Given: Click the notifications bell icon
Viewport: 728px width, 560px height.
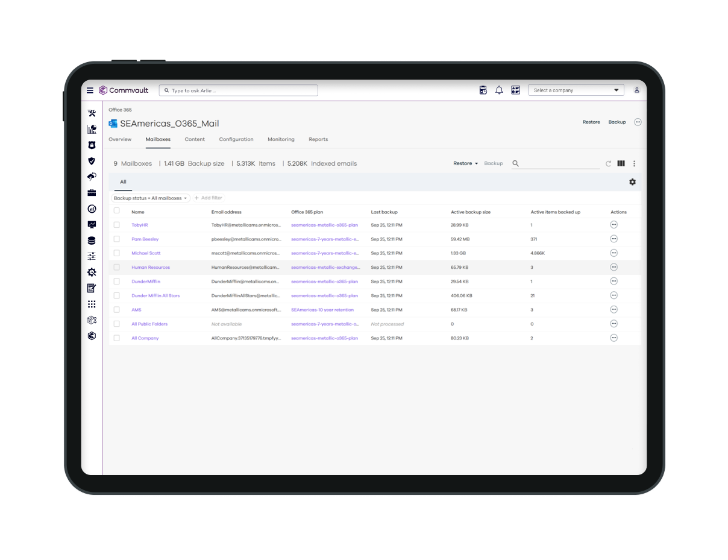Looking at the screenshot, I should pos(499,90).
